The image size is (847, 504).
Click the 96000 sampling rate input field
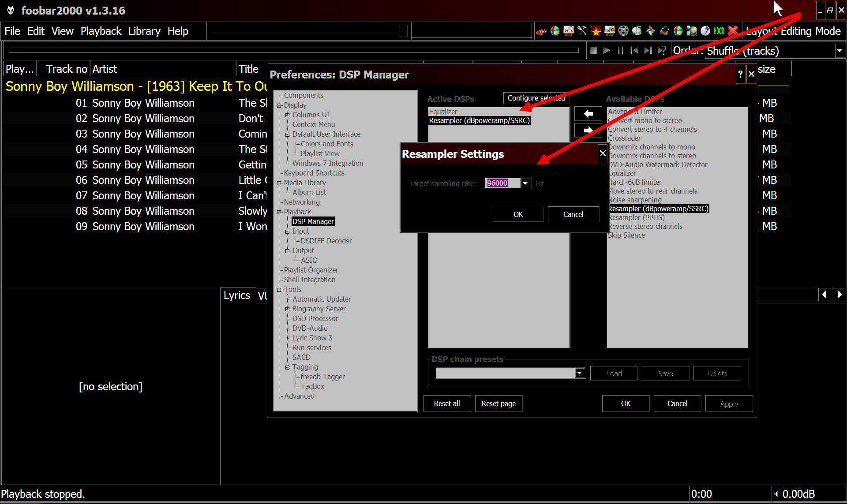click(x=502, y=183)
